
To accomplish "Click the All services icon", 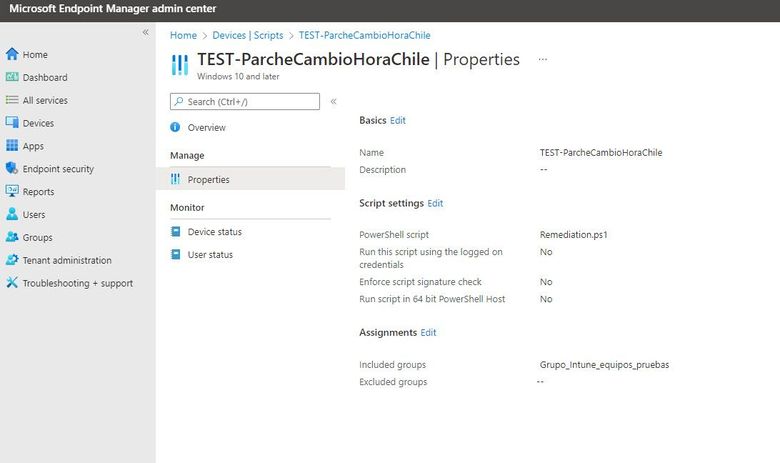I will [x=13, y=100].
